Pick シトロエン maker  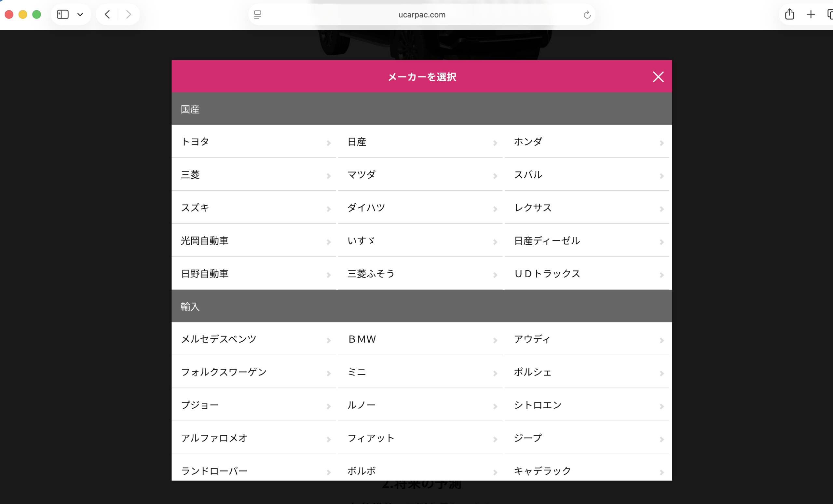coord(587,405)
